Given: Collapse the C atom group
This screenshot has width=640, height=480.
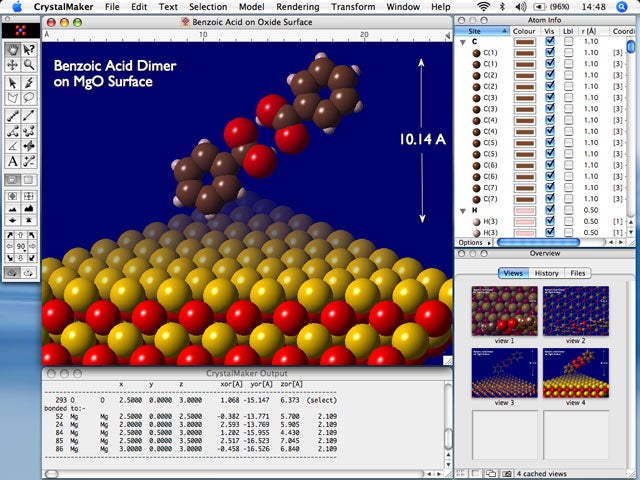Looking at the screenshot, I should [x=462, y=43].
